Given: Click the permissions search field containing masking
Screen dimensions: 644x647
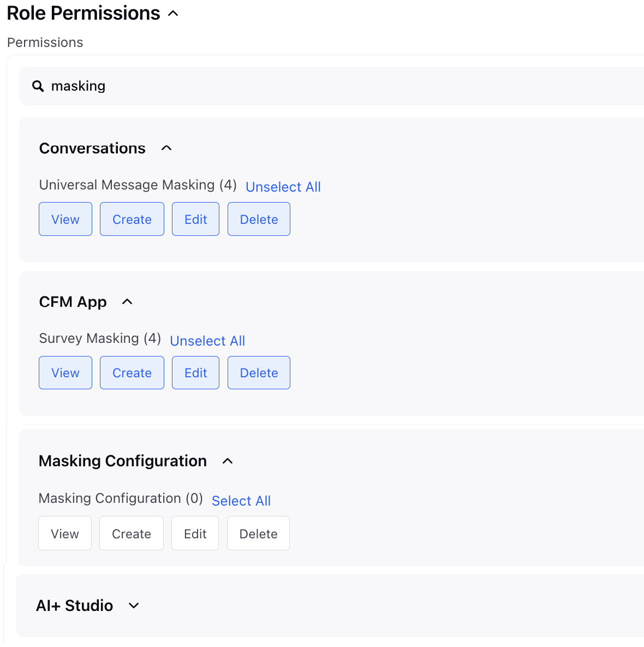Looking at the screenshot, I should 332,86.
